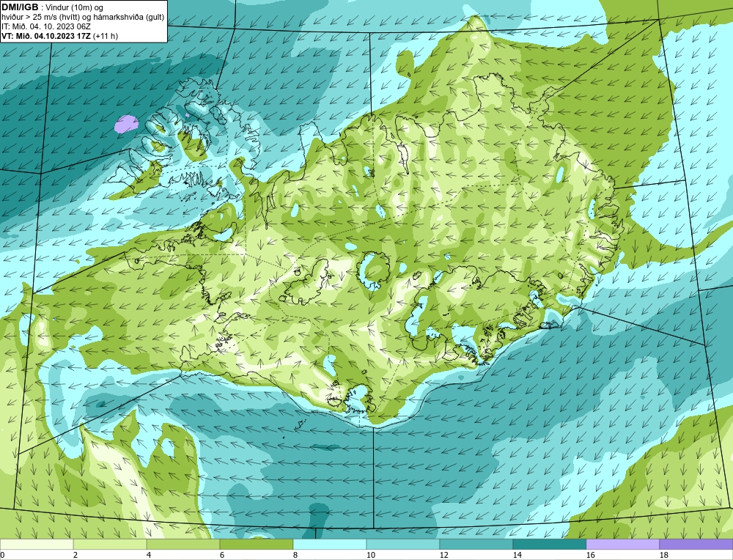This screenshot has height=560, width=733.
Task: Click the legend scale label "8"
Action: point(295,555)
